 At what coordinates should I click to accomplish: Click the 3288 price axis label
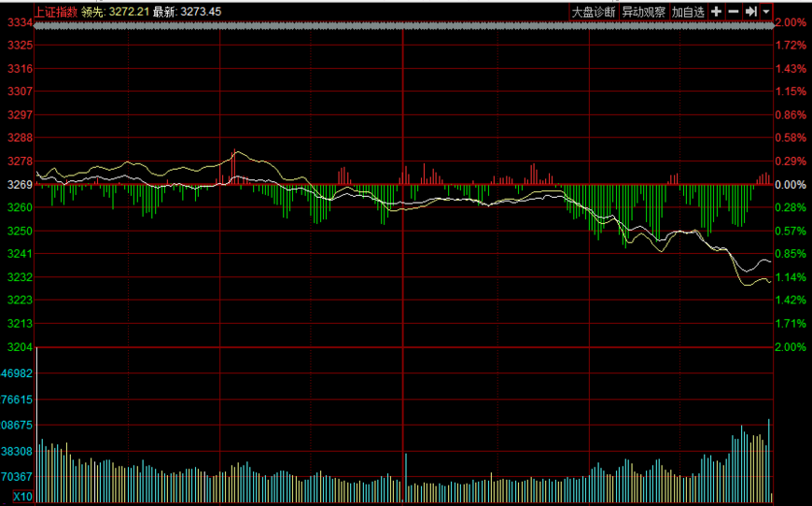point(21,138)
